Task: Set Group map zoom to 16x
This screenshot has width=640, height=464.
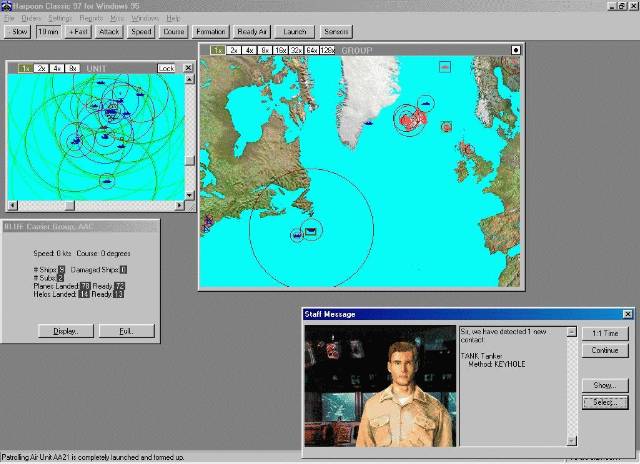Action: tap(280, 50)
